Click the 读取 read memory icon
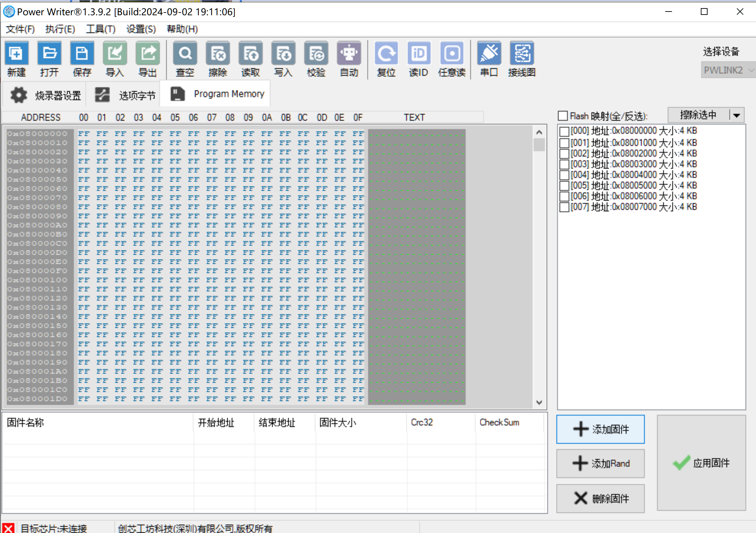Screen dimensions: 756x533 [x=251, y=54]
